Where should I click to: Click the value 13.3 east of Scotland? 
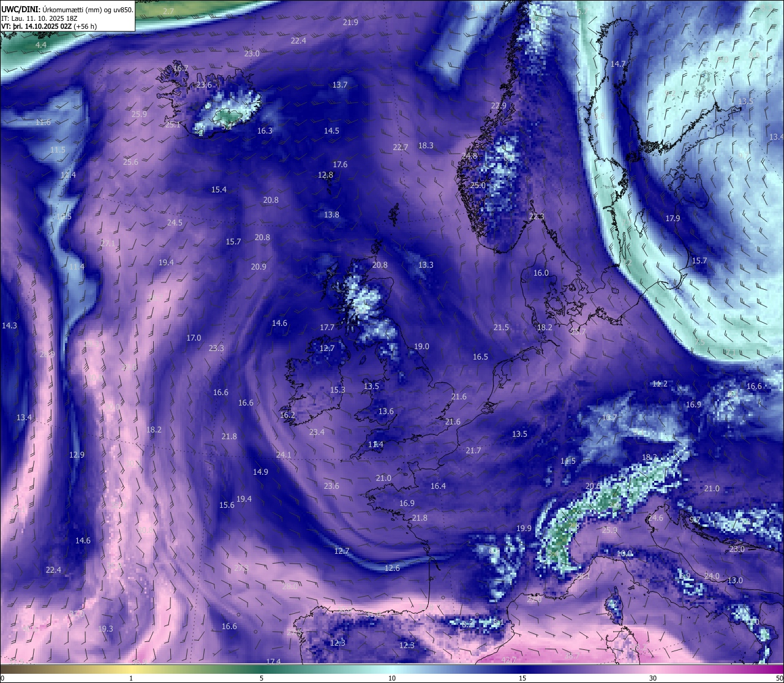(x=426, y=265)
